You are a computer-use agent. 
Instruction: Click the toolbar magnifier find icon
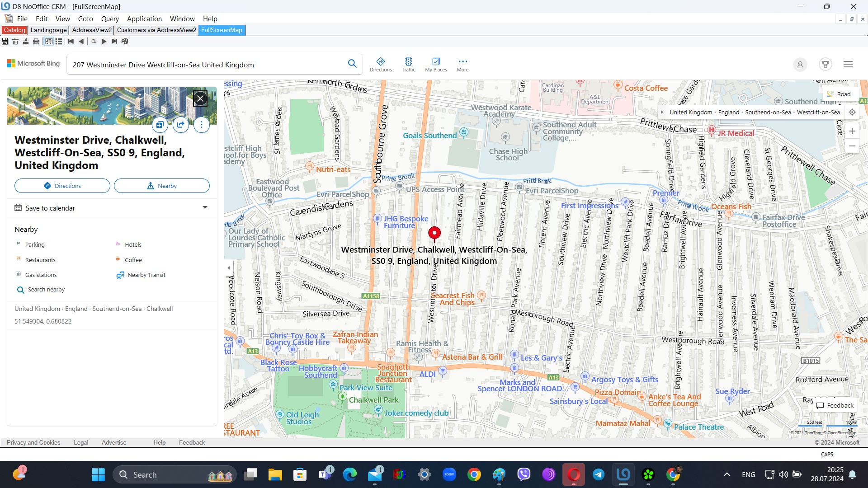tap(94, 41)
